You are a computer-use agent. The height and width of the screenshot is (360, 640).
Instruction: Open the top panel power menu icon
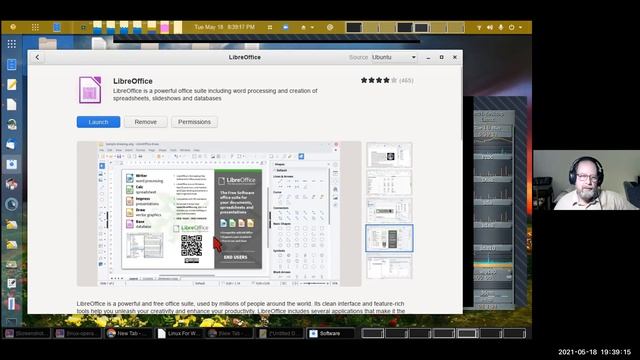514,27
